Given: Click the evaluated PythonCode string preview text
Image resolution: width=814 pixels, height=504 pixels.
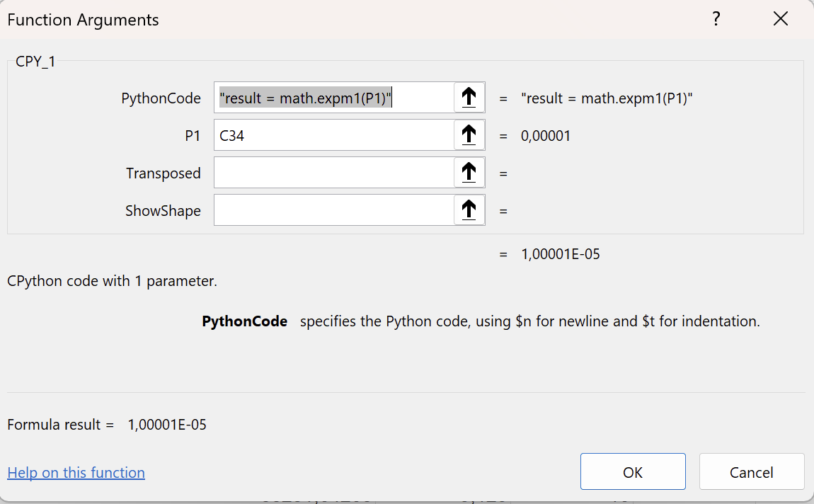Looking at the screenshot, I should point(607,98).
